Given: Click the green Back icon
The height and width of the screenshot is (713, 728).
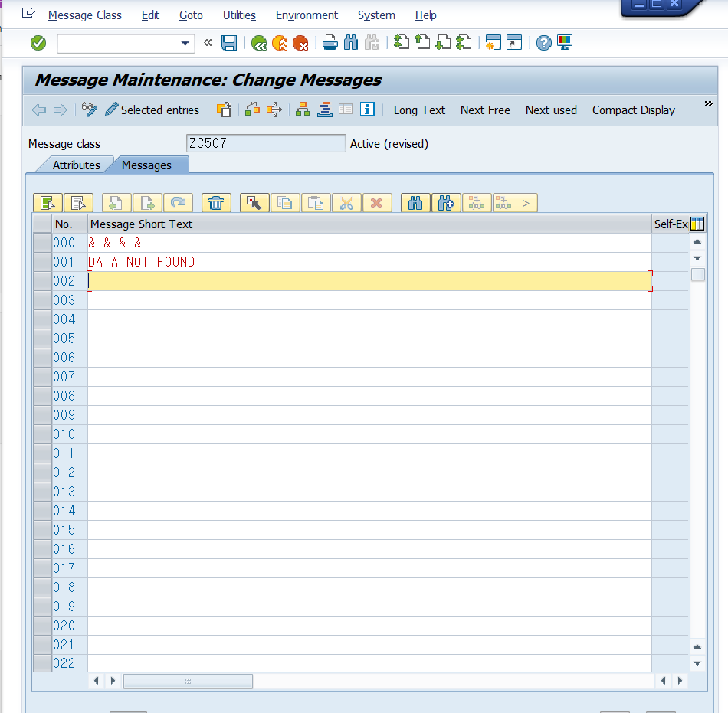Looking at the screenshot, I should 258,43.
